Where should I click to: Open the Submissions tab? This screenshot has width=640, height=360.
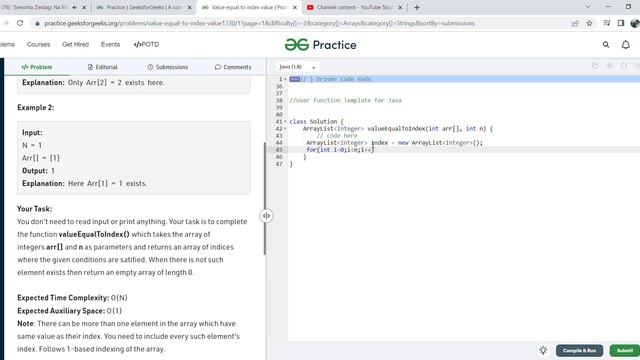tap(168, 67)
